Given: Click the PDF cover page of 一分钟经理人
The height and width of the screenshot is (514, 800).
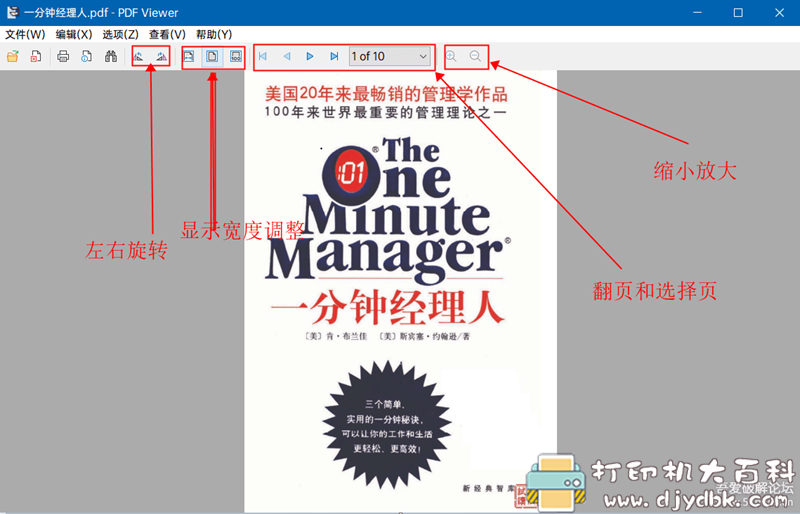Looking at the screenshot, I should click(x=401, y=291).
